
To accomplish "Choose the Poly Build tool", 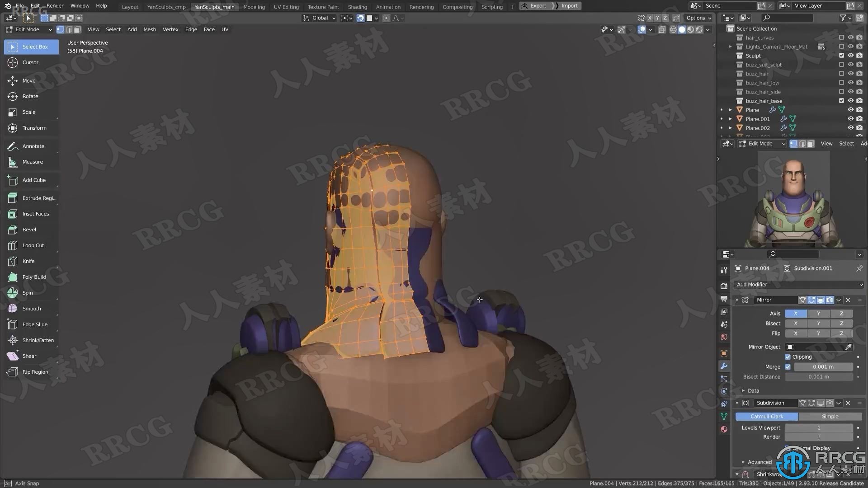I will [x=31, y=277].
